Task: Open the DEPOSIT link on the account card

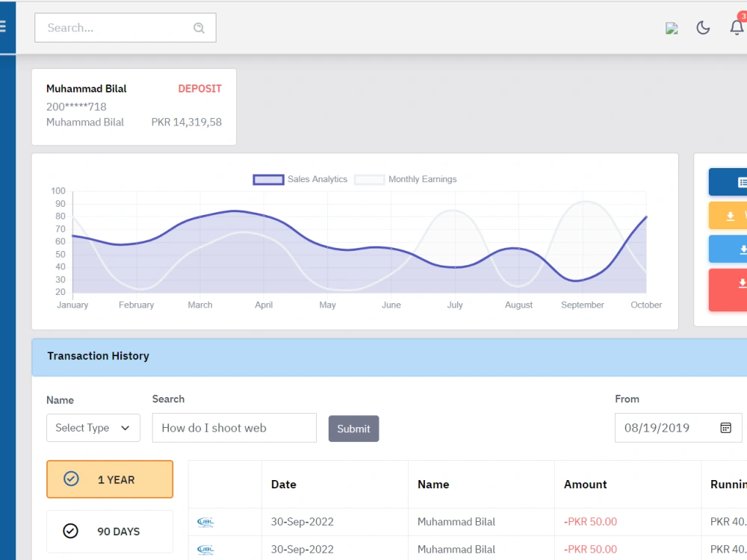Action: click(199, 88)
